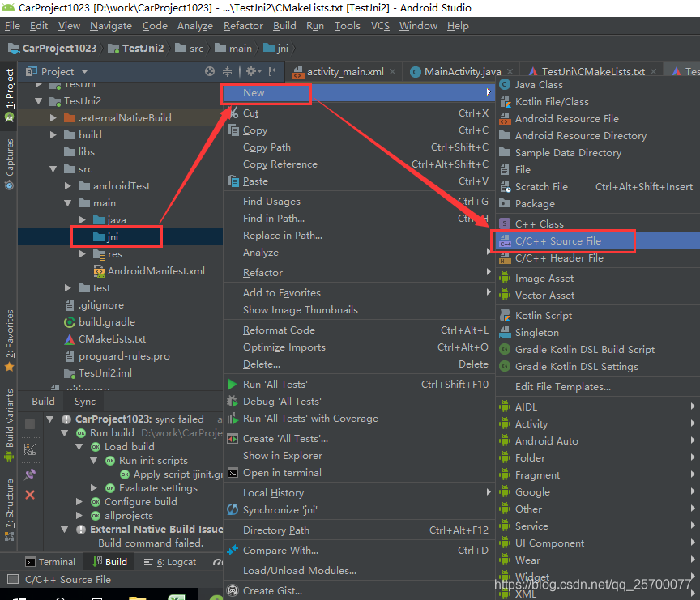
Task: Click Compare With... menu item
Action: pyautogui.click(x=358, y=550)
